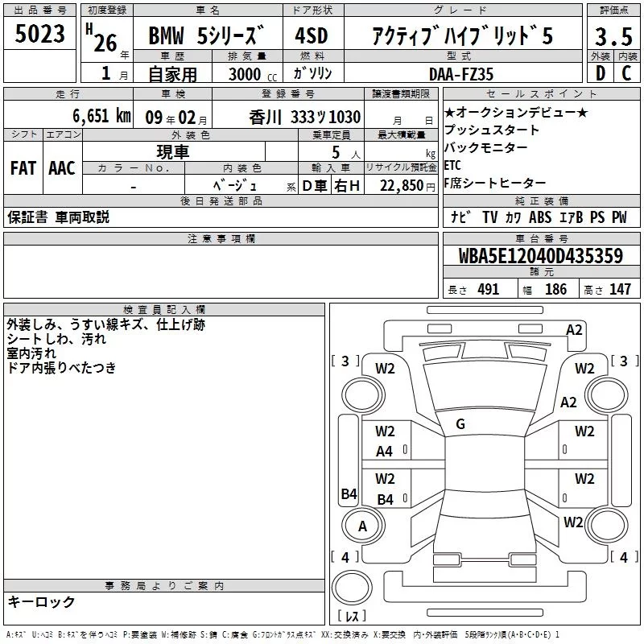Click the note シート しわ、汚れ
Screen dimensions: 644x644
[x=56, y=339]
